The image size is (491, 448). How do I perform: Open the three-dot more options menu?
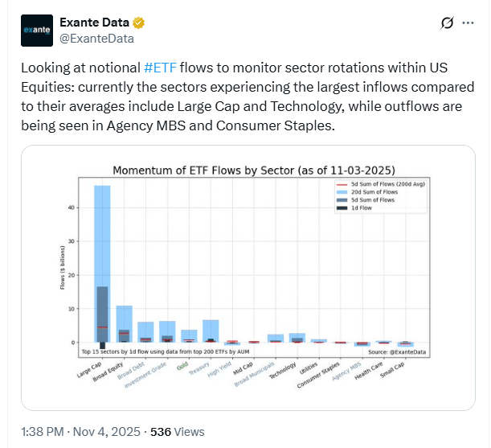point(472,24)
